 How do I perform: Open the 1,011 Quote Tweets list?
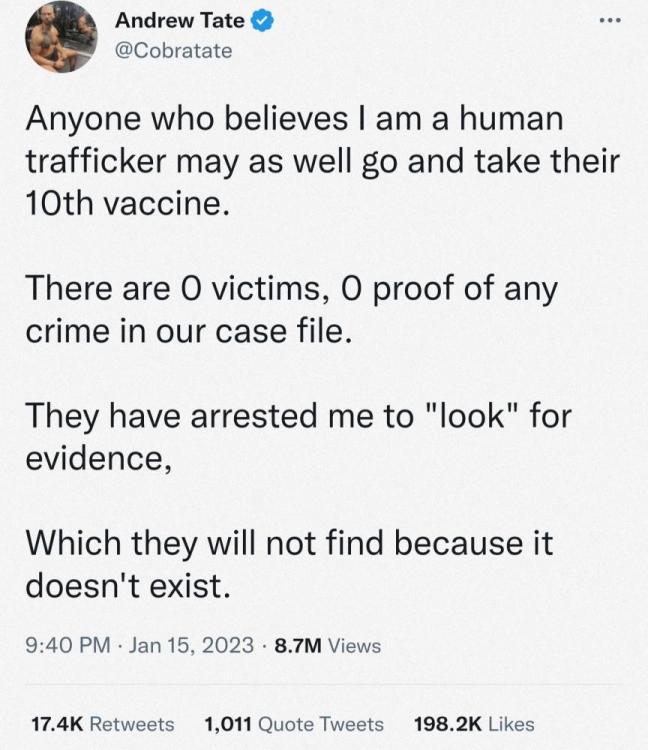293,724
